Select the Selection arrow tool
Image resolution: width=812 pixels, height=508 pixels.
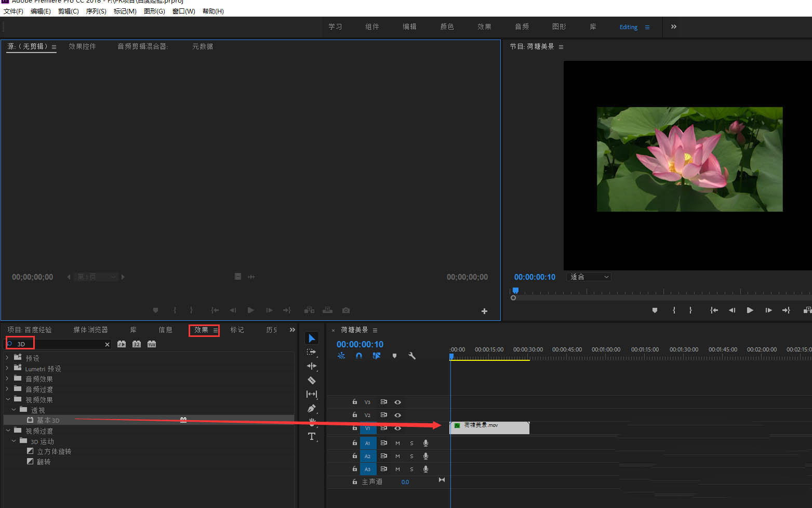click(312, 338)
